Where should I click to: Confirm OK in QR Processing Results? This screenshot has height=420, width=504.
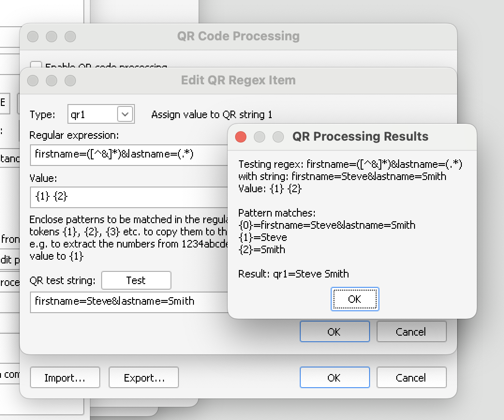coord(355,299)
